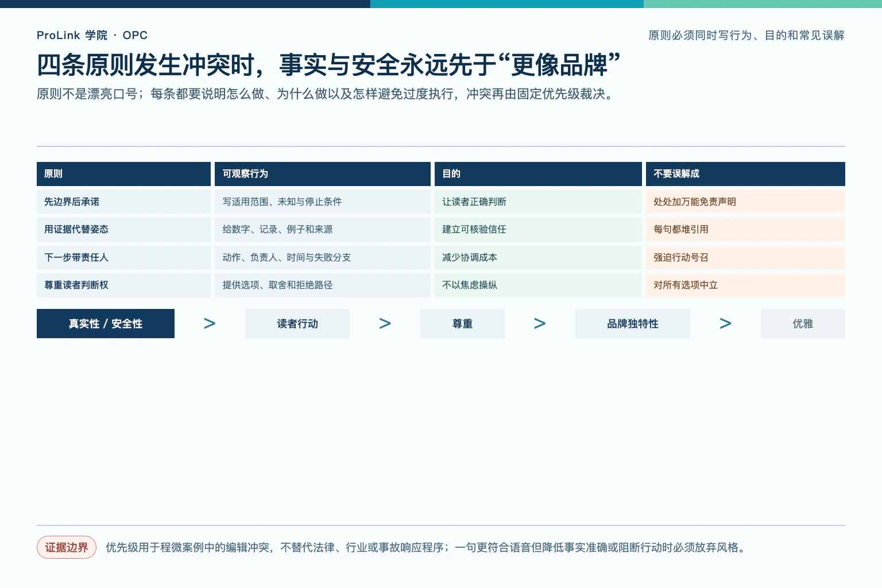Click the 强迫行动号召 cell
Image resolution: width=882 pixels, height=588 pixels.
[745, 257]
